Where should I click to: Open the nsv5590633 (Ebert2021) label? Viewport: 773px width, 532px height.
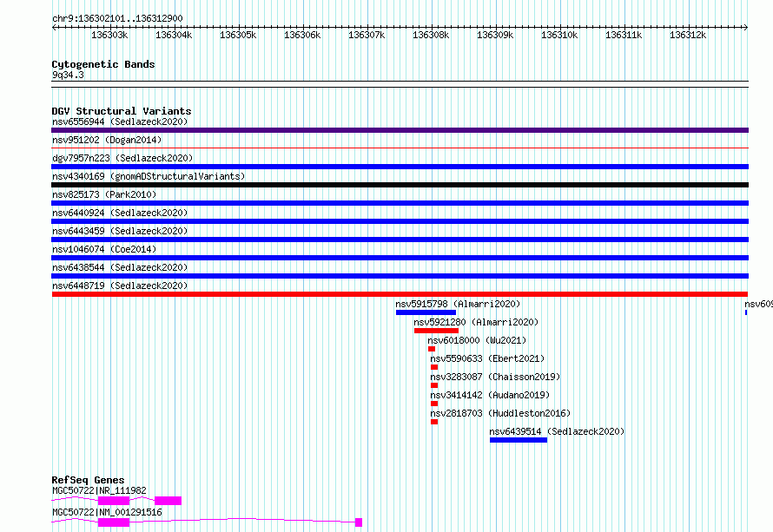(x=487, y=358)
